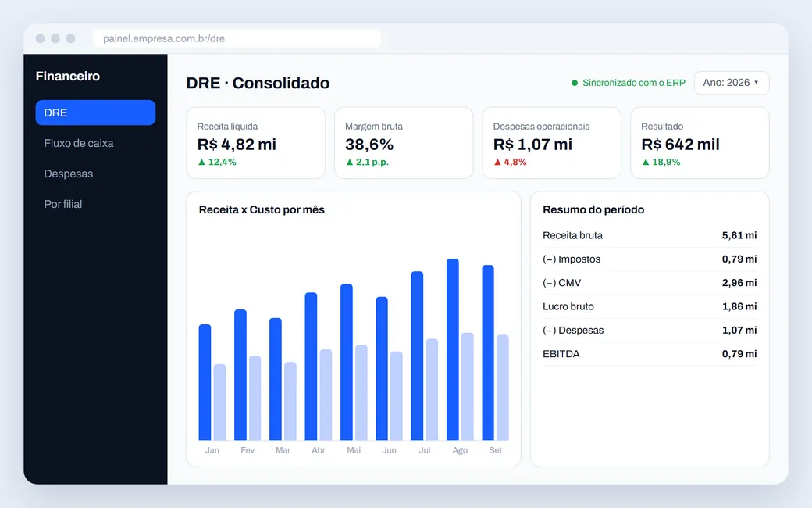Viewport: 812px width, 508px height.
Task: Select the Jul dark blue revenue bar
Action: click(x=418, y=356)
